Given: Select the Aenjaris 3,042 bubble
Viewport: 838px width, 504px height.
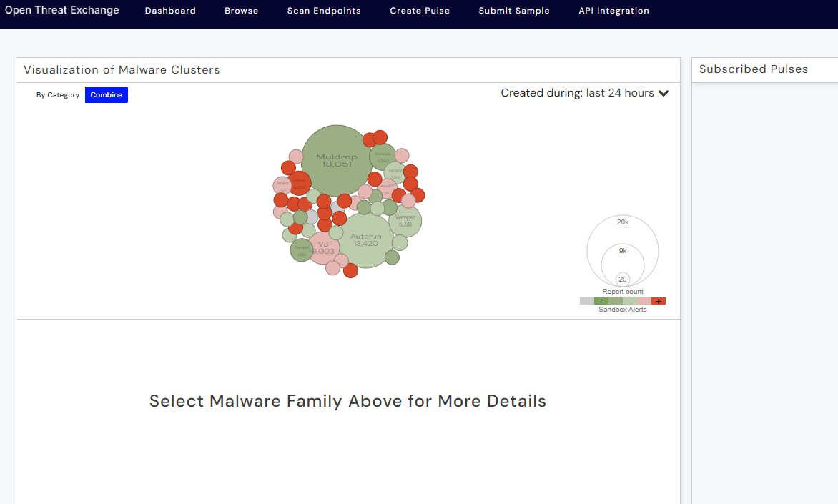Looking at the screenshot, I should [395, 173].
